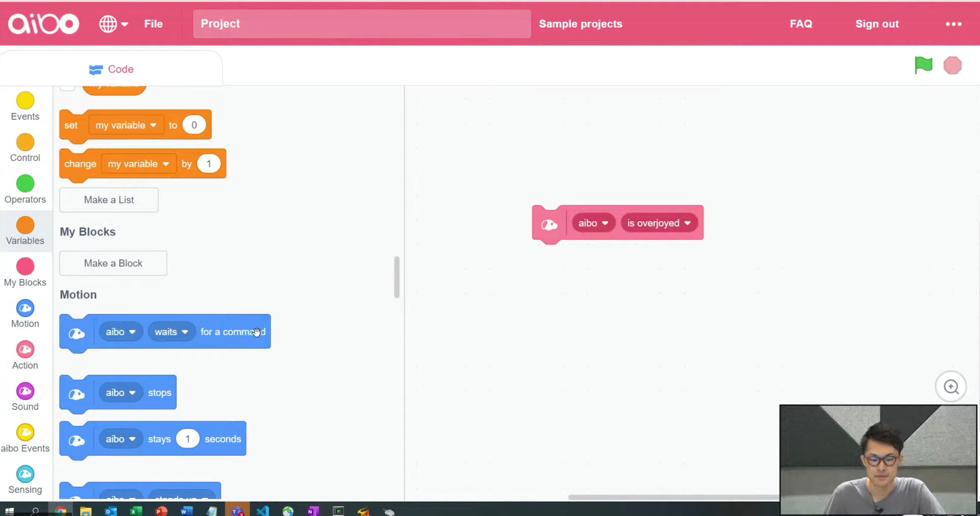Screen dimensions: 980x516
Task: Open aibo dropdown in waits block
Action: coord(121,332)
